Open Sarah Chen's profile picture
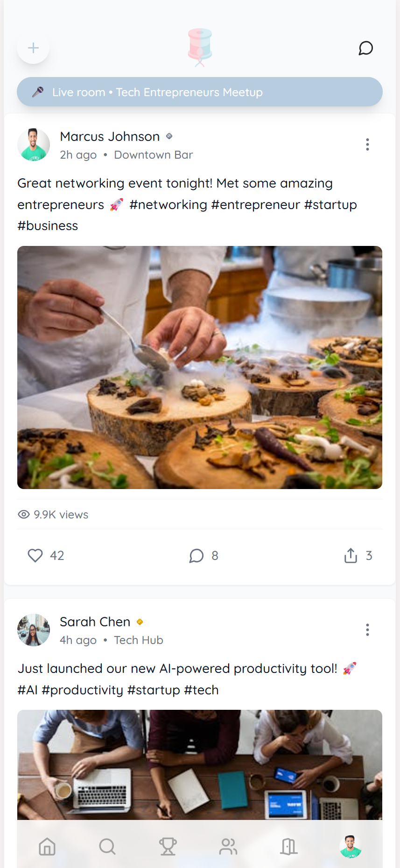400x868 pixels. point(34,630)
